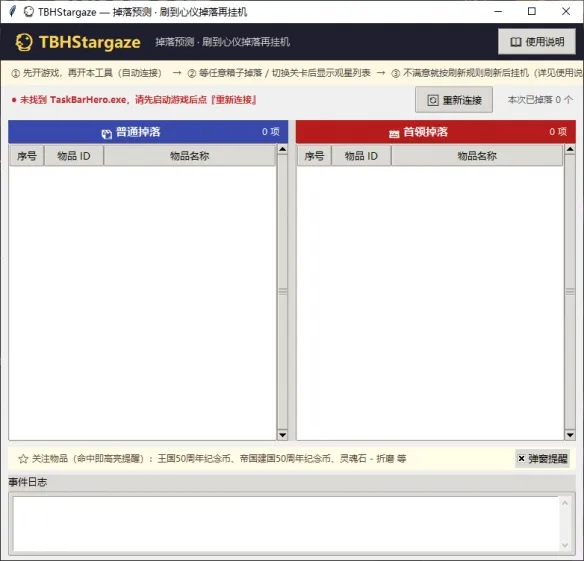This screenshot has width=584, height=561.
Task: Click the 0 项 count in 普通掉落 header
Action: pyautogui.click(x=270, y=131)
